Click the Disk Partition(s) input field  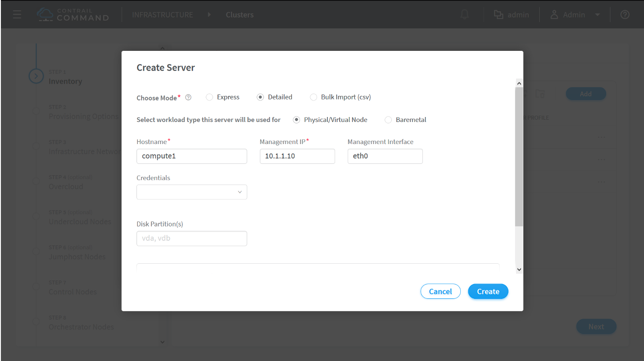tap(191, 239)
